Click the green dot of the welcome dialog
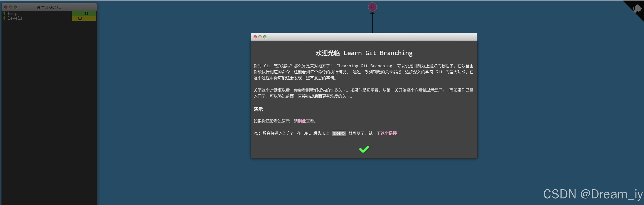Viewport: 644px width, 205px height. (265, 37)
